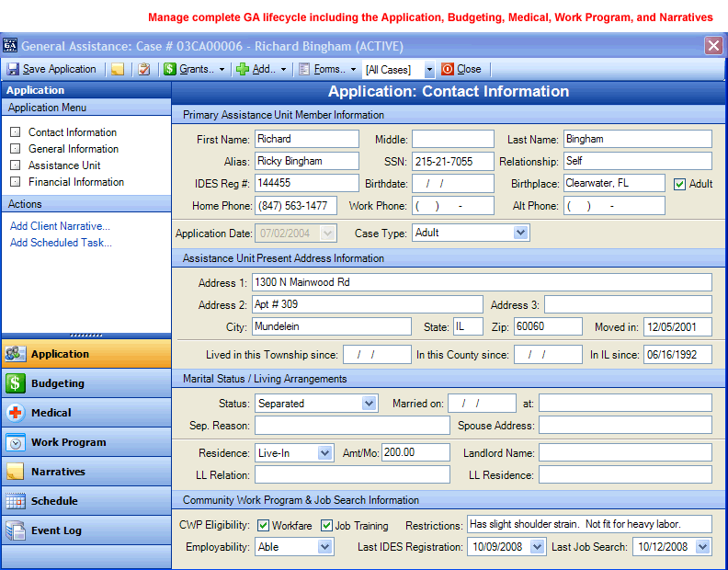This screenshot has width=728, height=570.
Task: Click the Work Program clock icon
Action: [16, 442]
